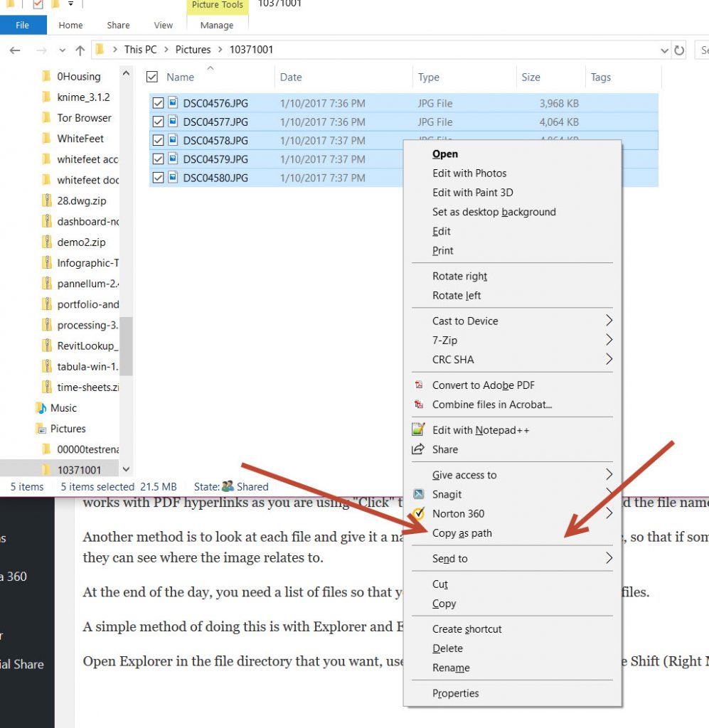
Task: Uncheck the DSC04576.JPG checkbox
Action: 158,103
